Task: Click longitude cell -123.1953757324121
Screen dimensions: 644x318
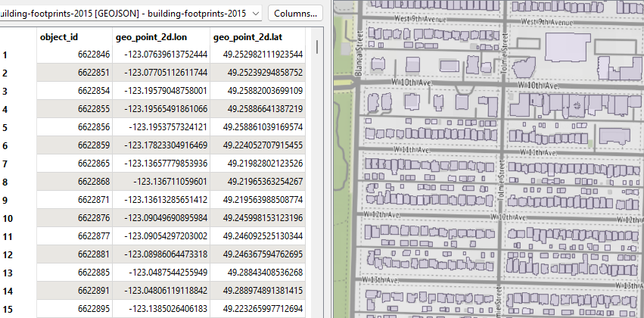Action: (x=161, y=127)
